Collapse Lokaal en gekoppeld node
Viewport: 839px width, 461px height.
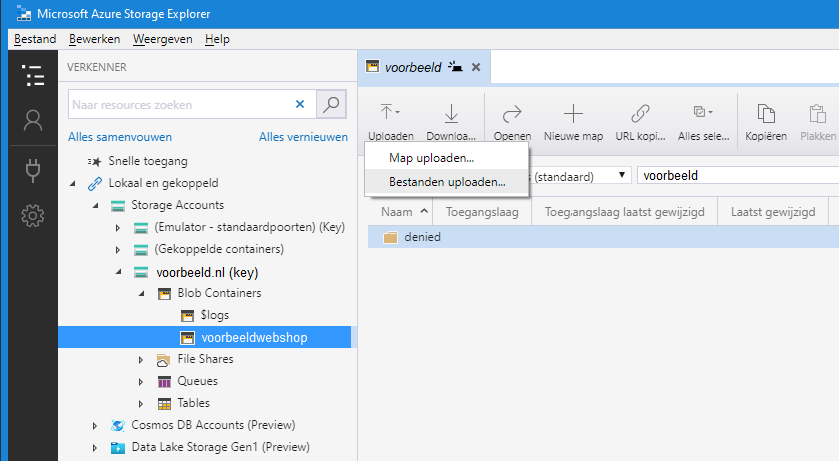click(73, 183)
